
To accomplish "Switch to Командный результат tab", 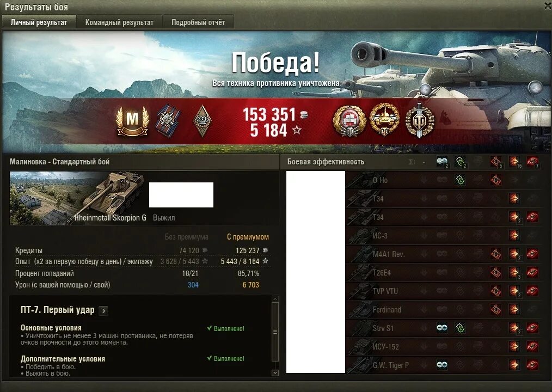I will point(119,22).
